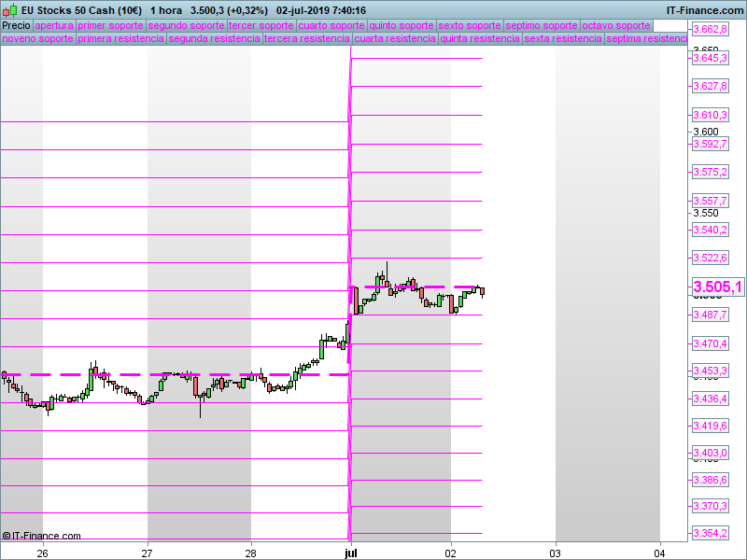
Task: Select the noveno soporte label
Action: tap(38, 38)
